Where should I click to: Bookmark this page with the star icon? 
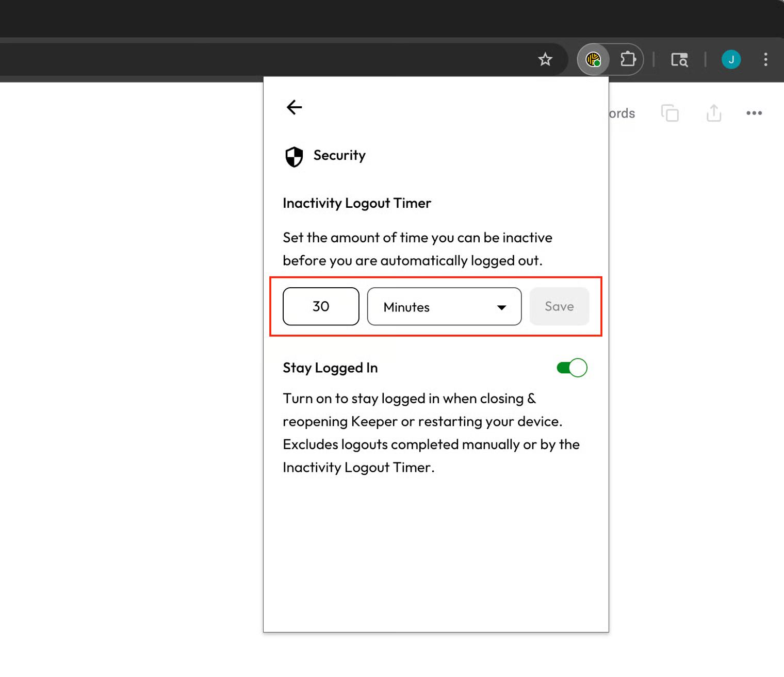[x=545, y=60]
